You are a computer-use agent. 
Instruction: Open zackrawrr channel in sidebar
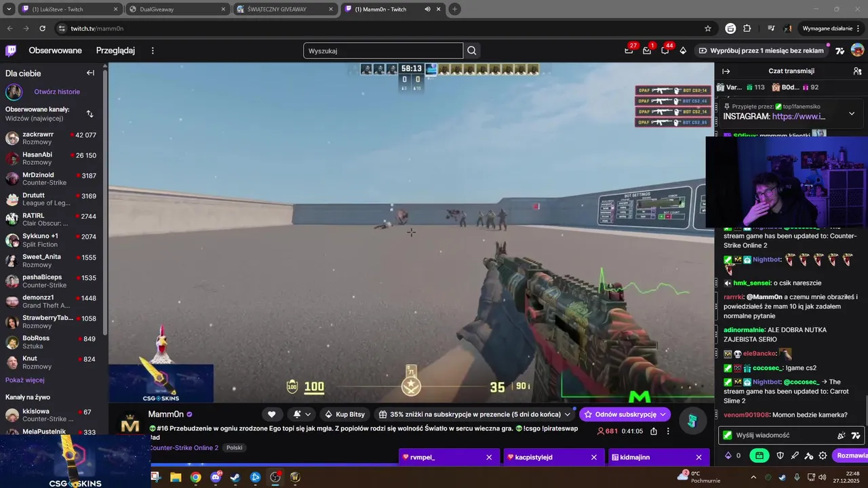tap(52, 138)
